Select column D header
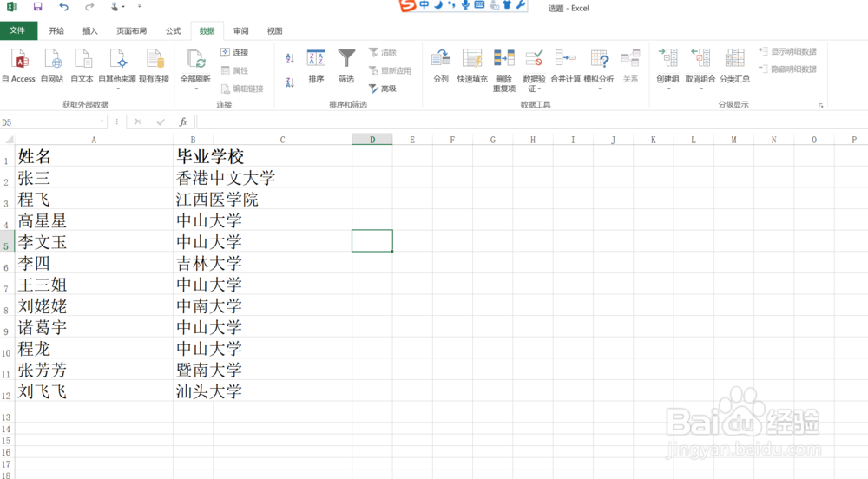 (372, 140)
